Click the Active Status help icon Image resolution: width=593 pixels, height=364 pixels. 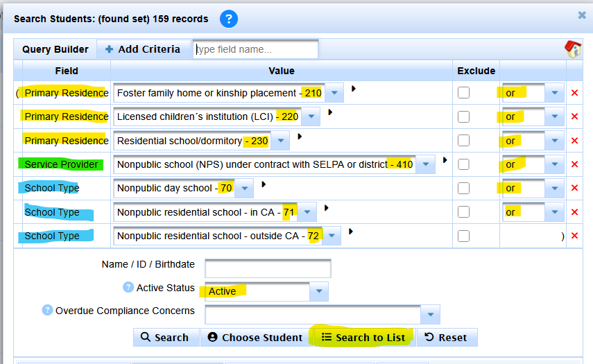point(128,288)
